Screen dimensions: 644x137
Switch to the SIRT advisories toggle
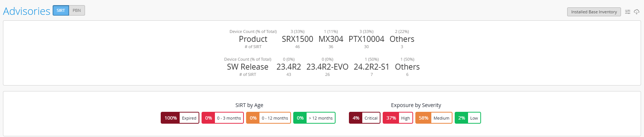click(x=61, y=10)
